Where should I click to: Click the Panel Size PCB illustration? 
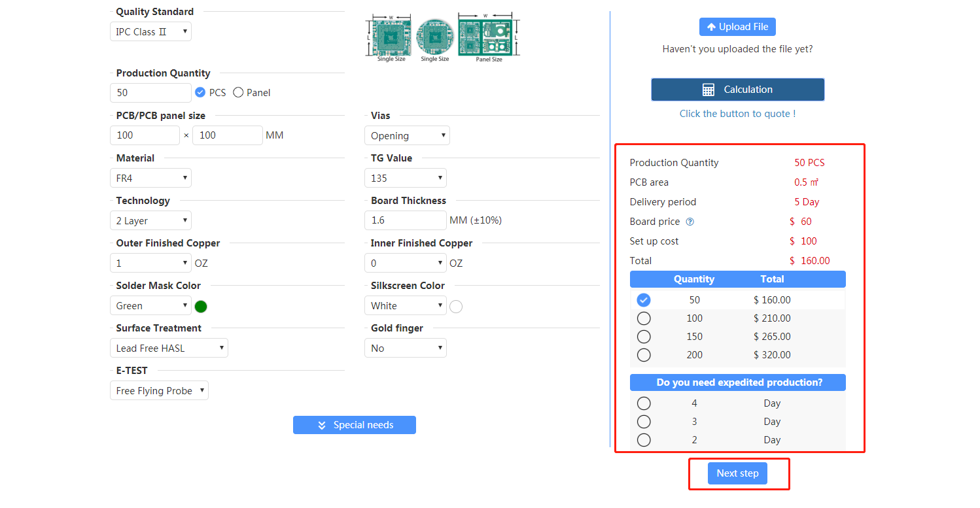488,36
